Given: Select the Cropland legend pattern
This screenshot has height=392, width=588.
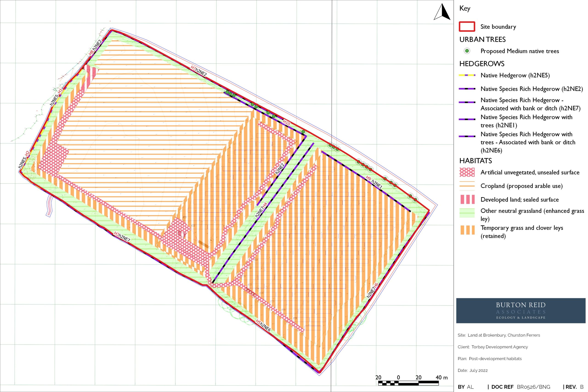Looking at the screenshot, I should click(468, 186).
